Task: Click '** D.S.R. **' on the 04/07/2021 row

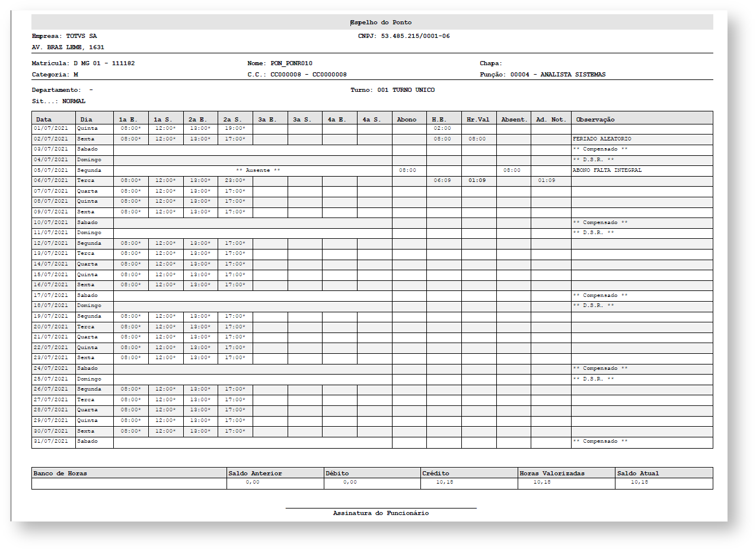Action: pos(593,160)
